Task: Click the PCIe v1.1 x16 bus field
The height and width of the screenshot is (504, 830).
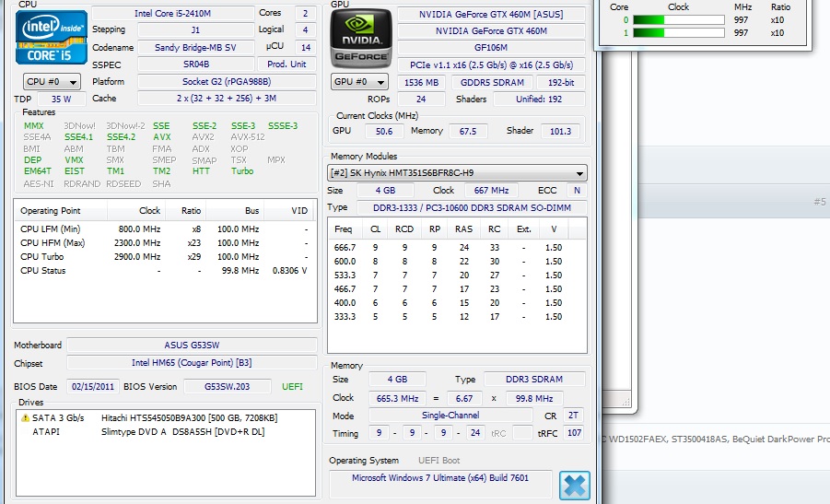Action: coord(491,64)
